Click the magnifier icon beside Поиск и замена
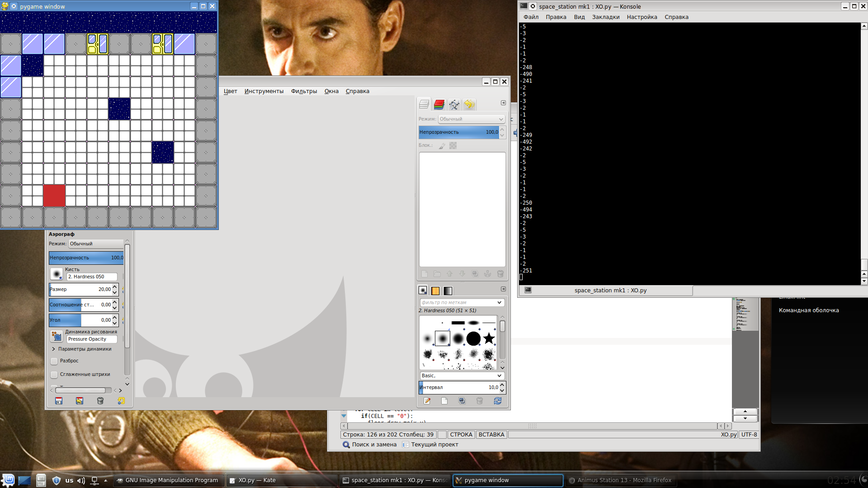 coord(346,445)
